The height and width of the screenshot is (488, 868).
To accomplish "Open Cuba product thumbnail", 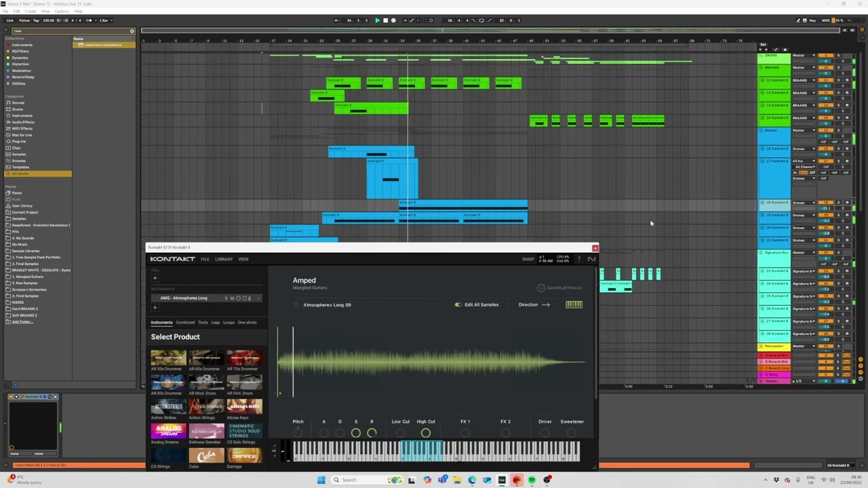I will pyautogui.click(x=206, y=455).
